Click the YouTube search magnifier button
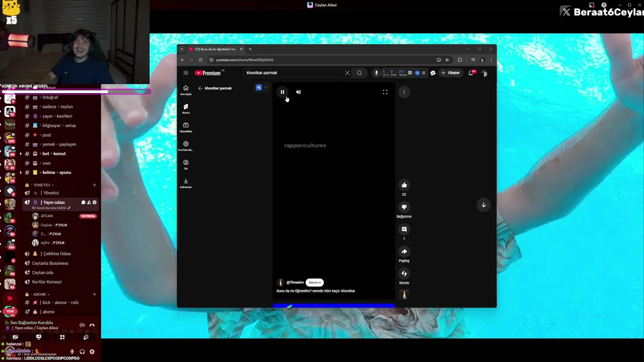The image size is (644, 362). point(359,73)
